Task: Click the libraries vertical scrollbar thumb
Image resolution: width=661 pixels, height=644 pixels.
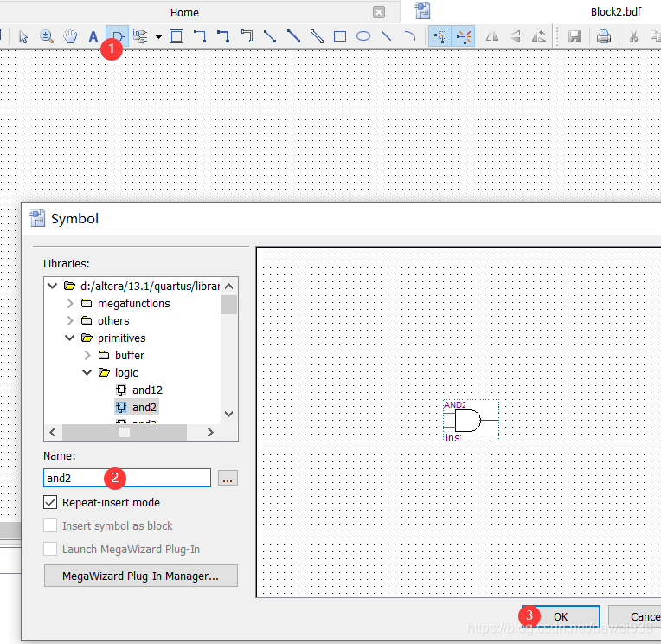Action: click(x=228, y=305)
